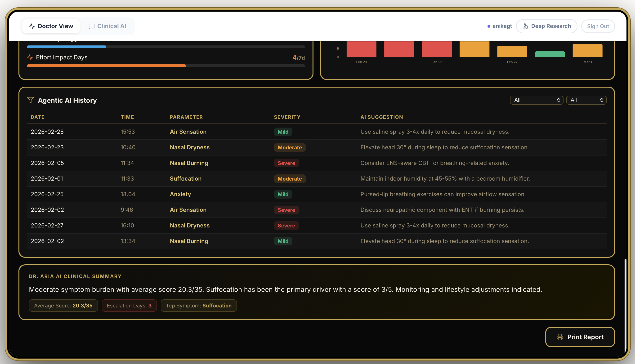Click the Print Report button

click(580, 337)
